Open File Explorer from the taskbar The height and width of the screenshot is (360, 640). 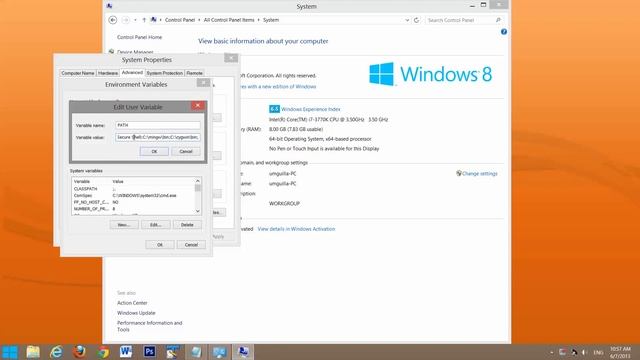[x=33, y=352]
